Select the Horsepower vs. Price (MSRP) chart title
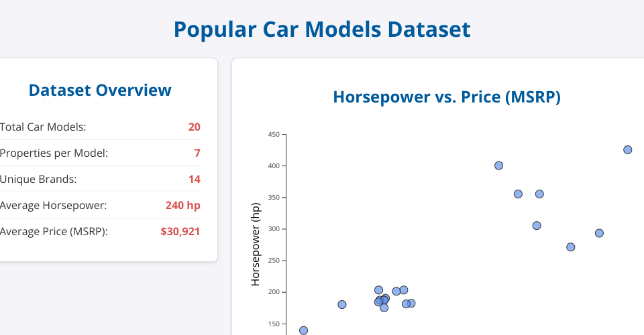 (x=447, y=97)
